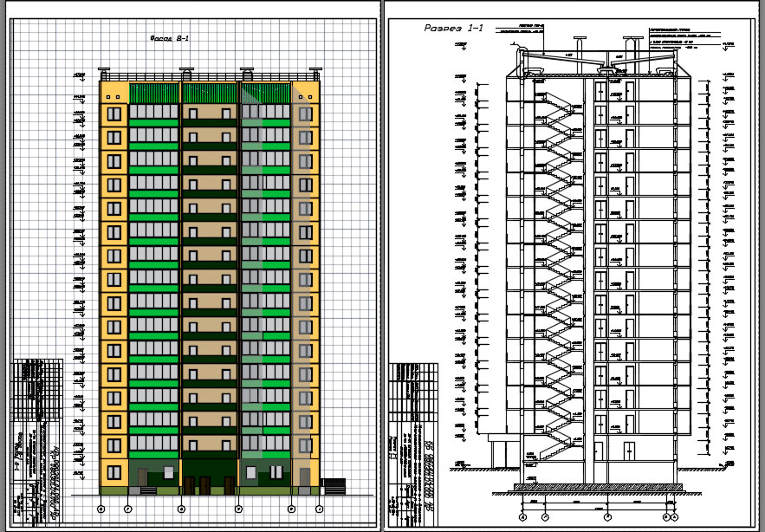Screen dimensions: 765x532
Task: Select the rightmost ground-floor door in the section
Action: [629, 451]
